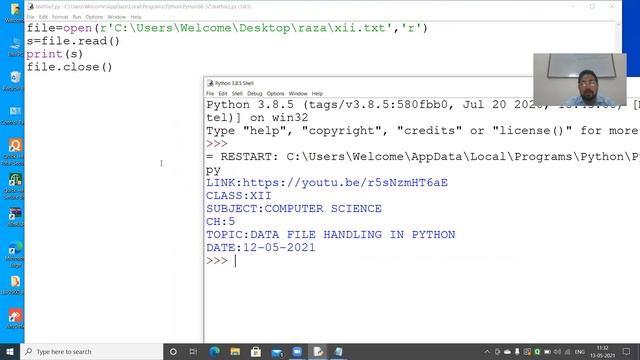Click the editor window title bar icon
640x360 pixels.
(31, 6)
